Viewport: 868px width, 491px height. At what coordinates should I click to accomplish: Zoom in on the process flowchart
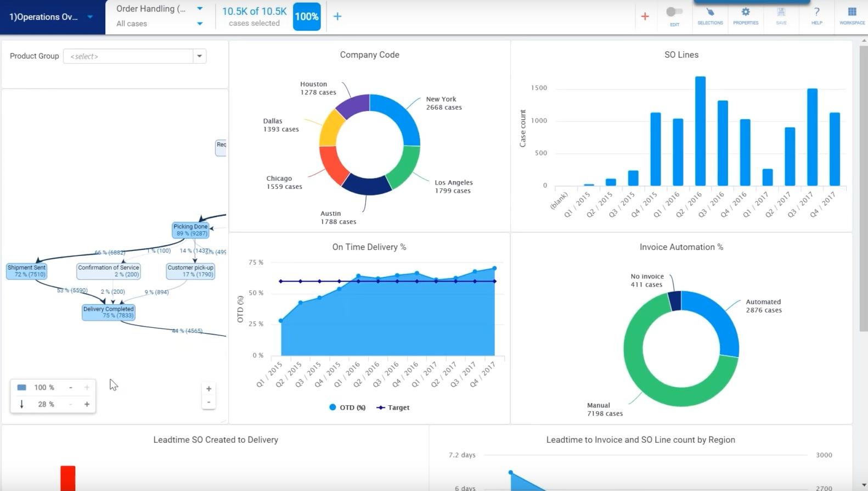[x=208, y=389]
